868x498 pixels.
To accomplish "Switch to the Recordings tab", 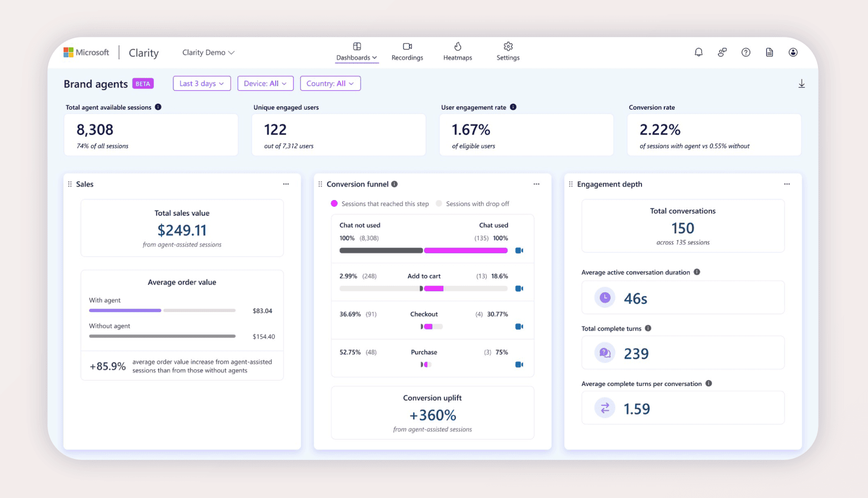I will click(x=407, y=52).
